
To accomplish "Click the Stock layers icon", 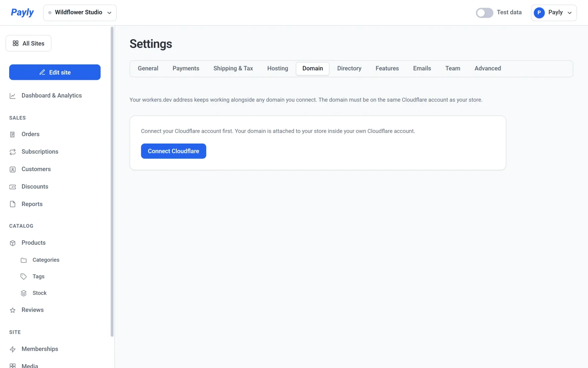I will tap(24, 293).
